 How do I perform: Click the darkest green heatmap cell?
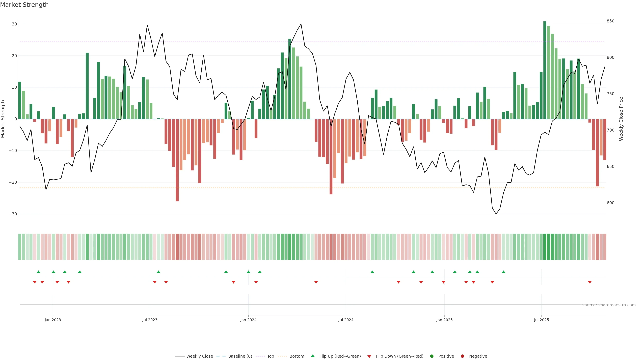click(x=545, y=247)
